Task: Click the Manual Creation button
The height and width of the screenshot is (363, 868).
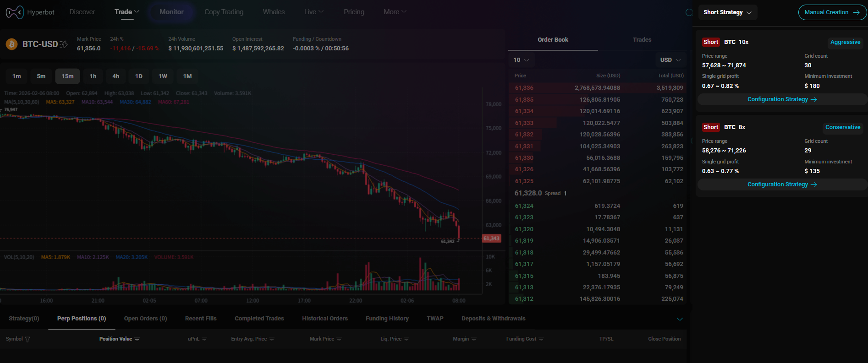Action: tap(832, 12)
